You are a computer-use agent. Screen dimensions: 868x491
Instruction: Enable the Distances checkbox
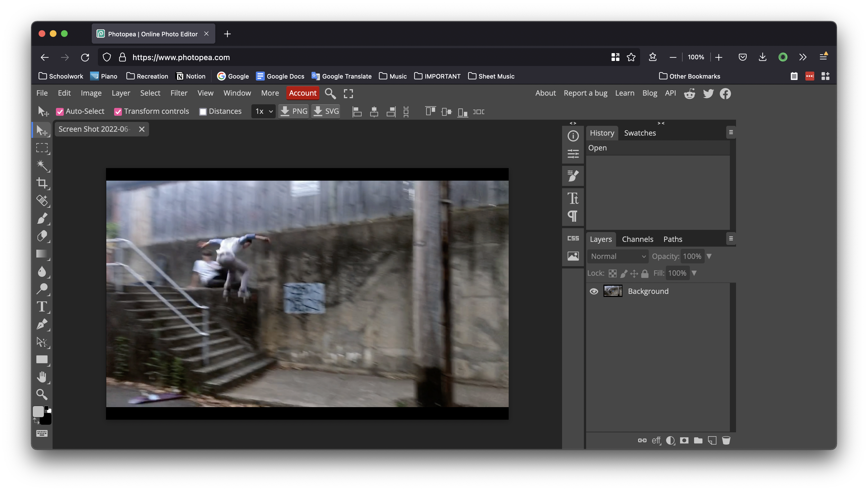tap(203, 112)
